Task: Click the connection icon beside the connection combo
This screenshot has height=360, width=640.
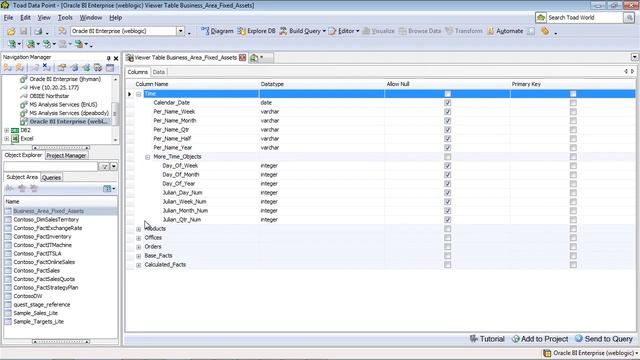Action: point(62,31)
